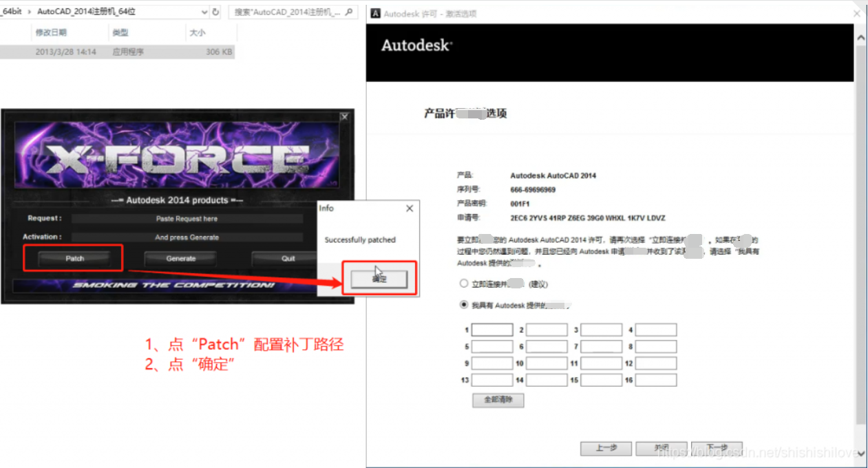This screenshot has height=468, width=868.
Task: Sort files by 类型 column
Action: click(120, 32)
